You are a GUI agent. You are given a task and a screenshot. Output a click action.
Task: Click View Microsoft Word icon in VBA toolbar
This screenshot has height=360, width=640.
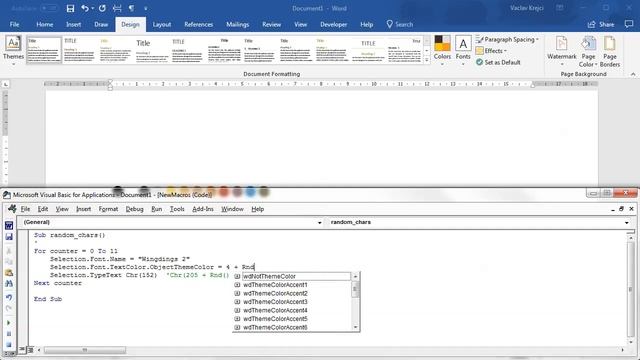pyautogui.click(x=9, y=225)
